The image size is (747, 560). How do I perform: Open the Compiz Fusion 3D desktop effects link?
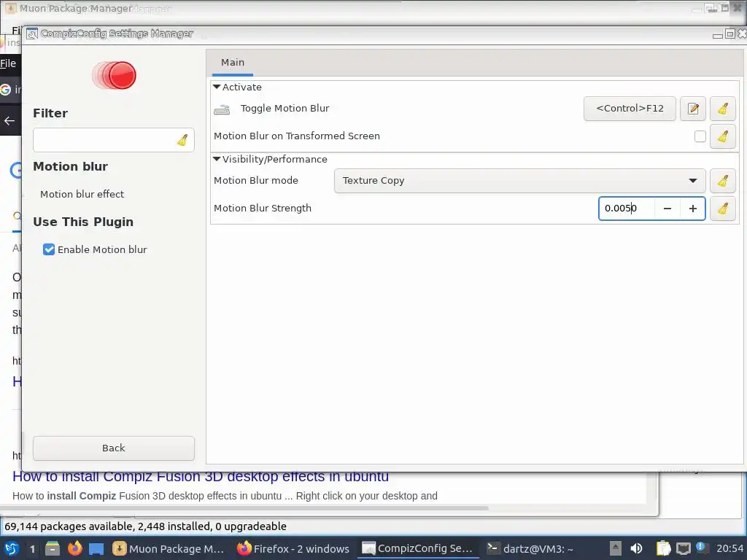[201, 476]
